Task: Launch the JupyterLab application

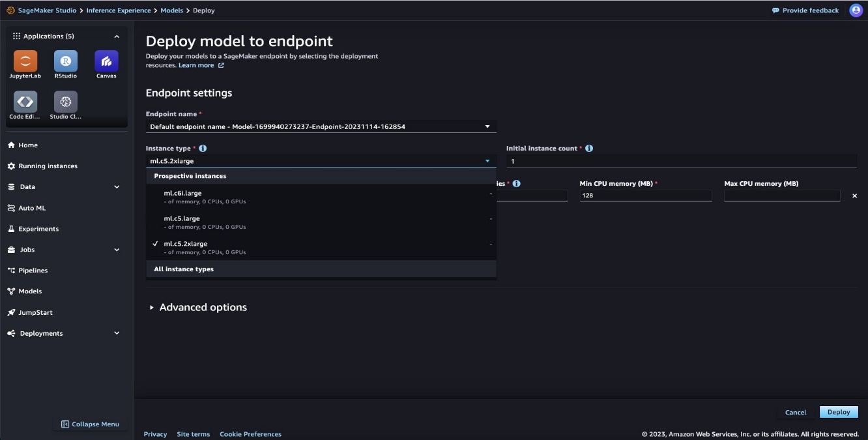Action: coord(25,61)
